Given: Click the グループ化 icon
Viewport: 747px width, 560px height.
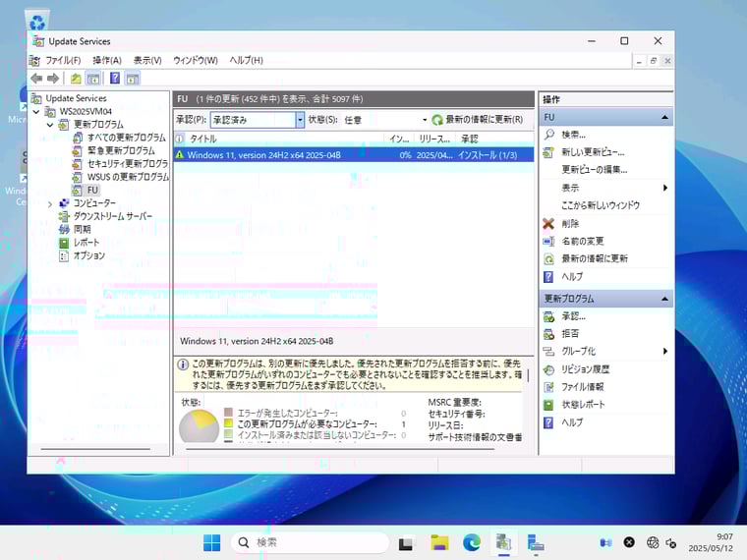Looking at the screenshot, I should point(548,352).
